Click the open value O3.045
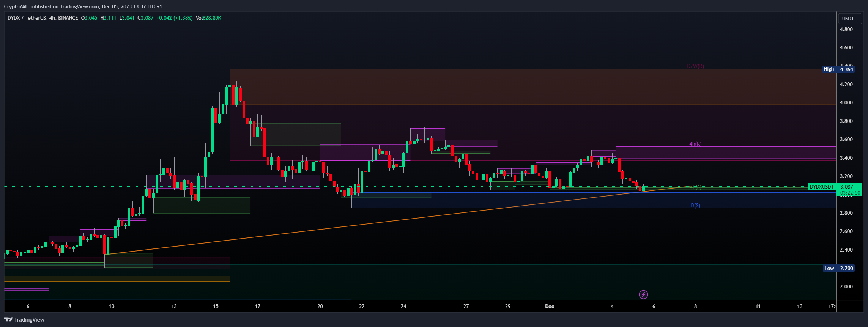The width and height of the screenshot is (868, 327). tap(89, 18)
